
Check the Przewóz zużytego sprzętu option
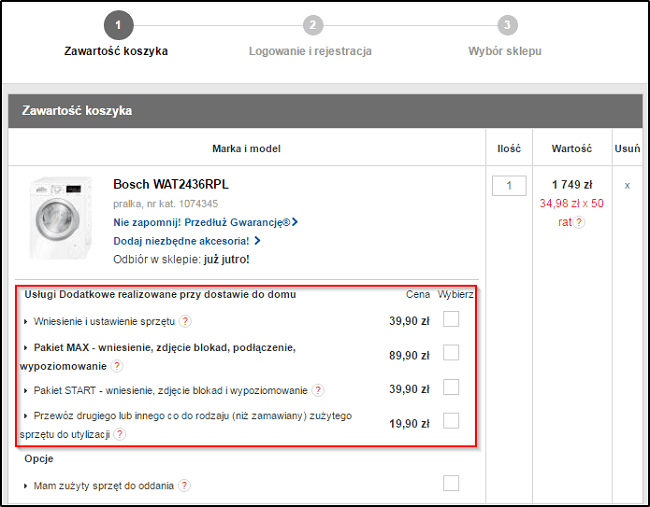pyautogui.click(x=451, y=421)
